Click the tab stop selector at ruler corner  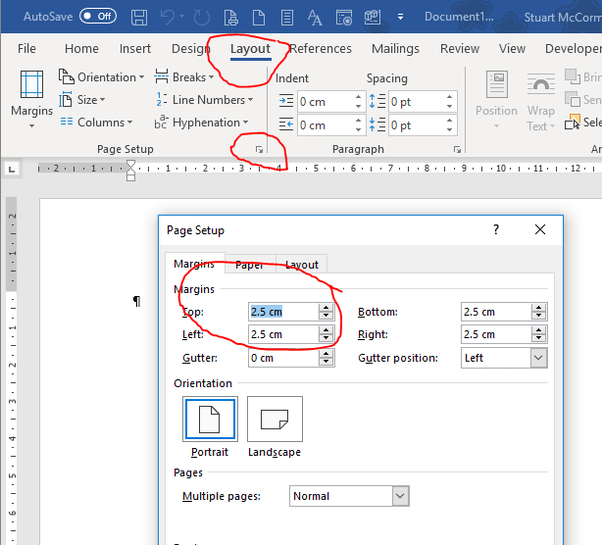(x=12, y=169)
